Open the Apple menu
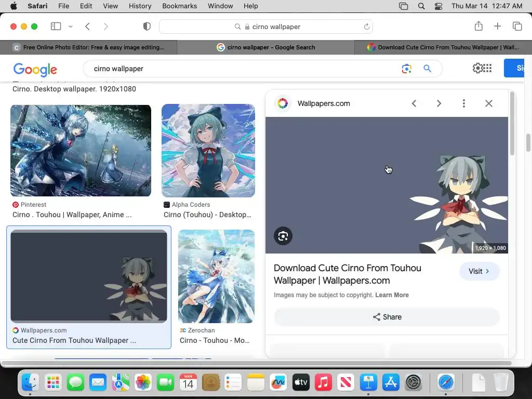 (14, 6)
